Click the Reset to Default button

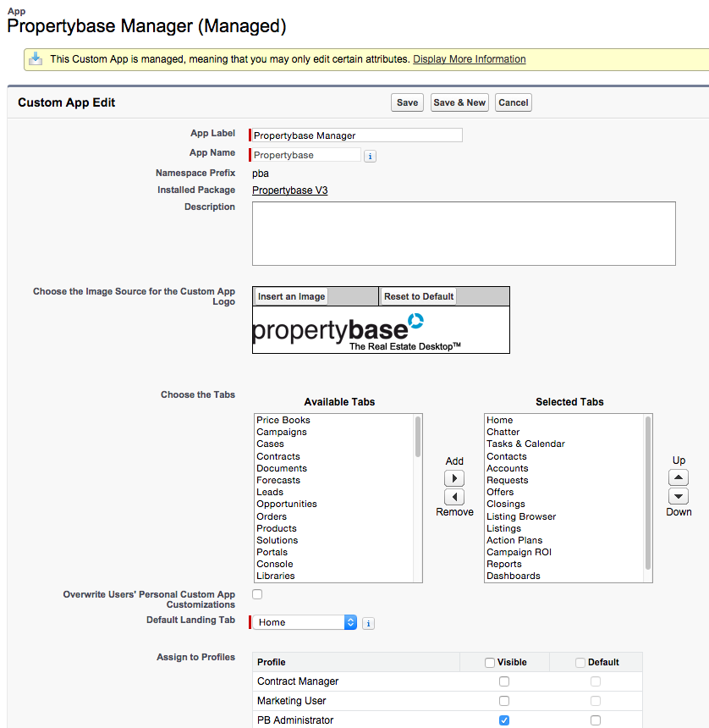[x=419, y=296]
